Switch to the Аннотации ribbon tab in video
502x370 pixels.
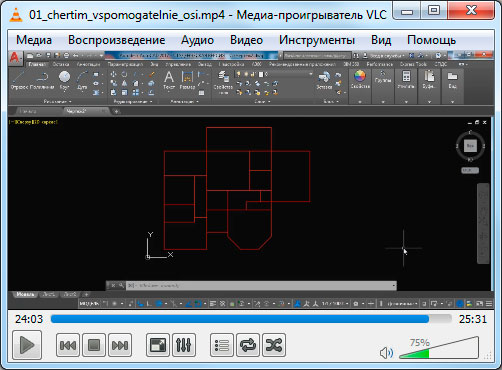pyautogui.click(x=89, y=64)
